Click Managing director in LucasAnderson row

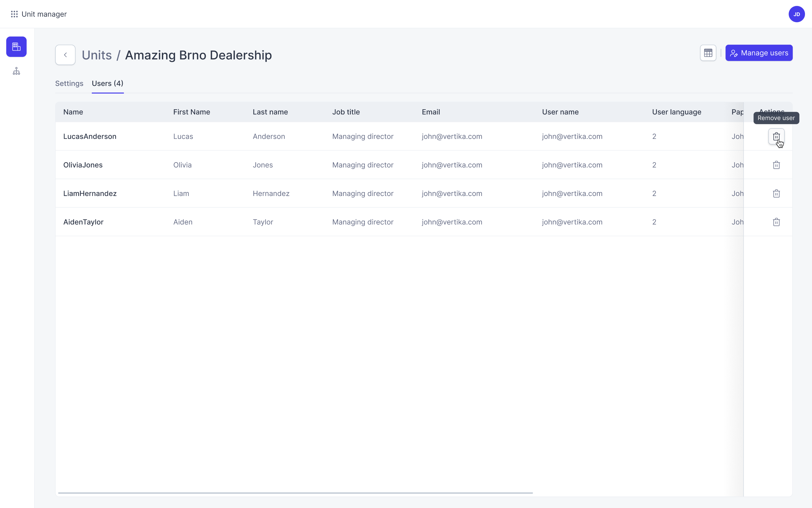point(363,136)
